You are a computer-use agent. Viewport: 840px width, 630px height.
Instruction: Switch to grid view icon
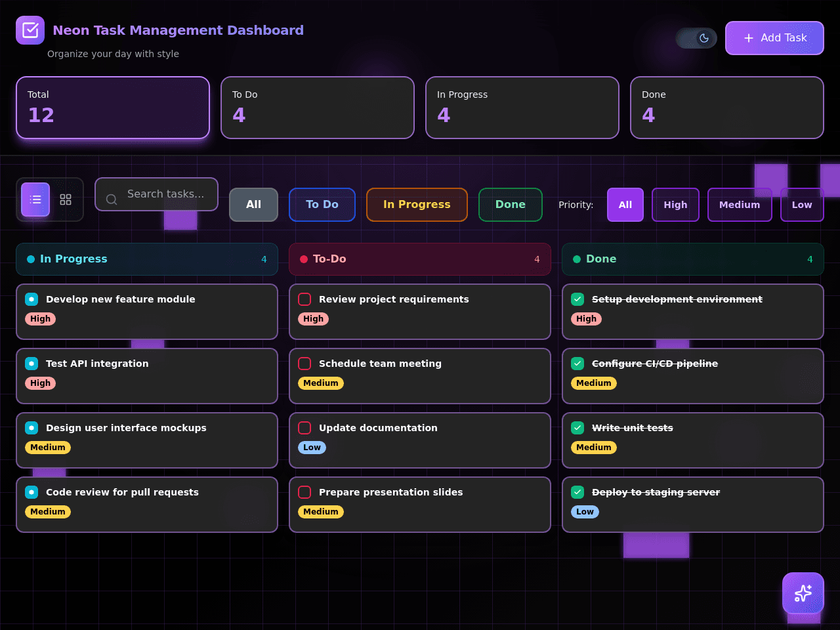tap(66, 199)
